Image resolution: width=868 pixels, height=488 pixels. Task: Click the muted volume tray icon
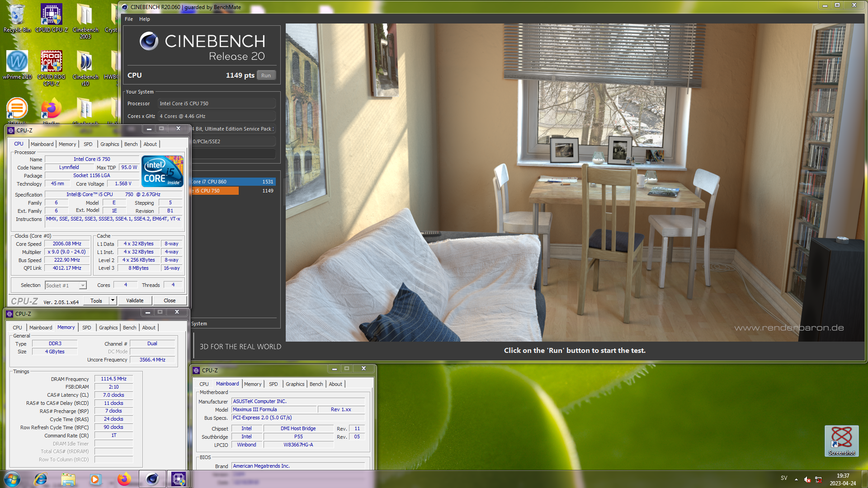(807, 479)
